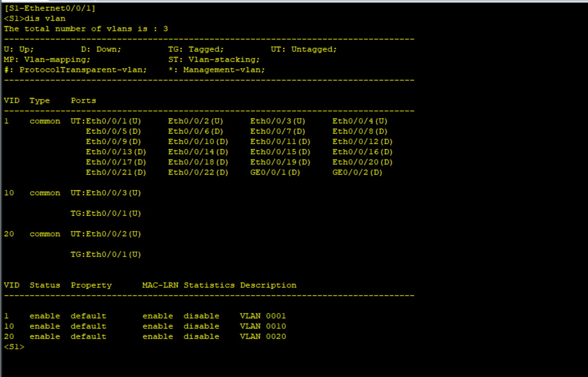Select the 'enable' status for VLAN 10
588x377 pixels.
tap(45, 326)
